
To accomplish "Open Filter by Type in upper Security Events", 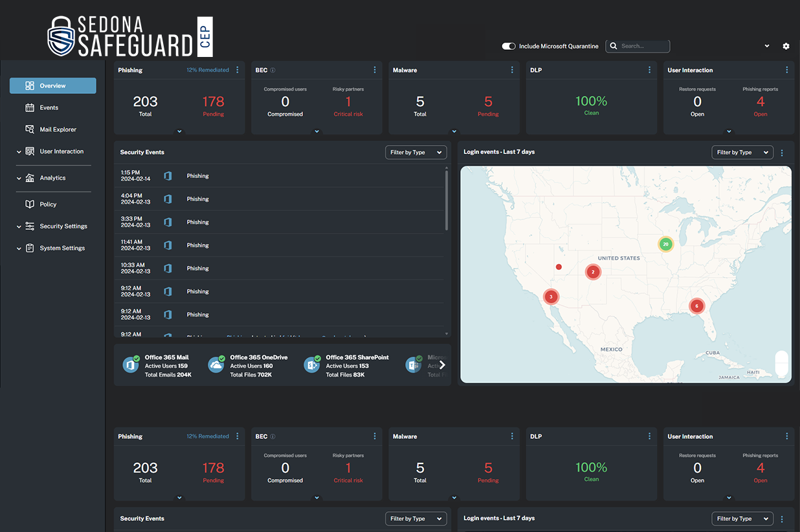I will coord(416,152).
